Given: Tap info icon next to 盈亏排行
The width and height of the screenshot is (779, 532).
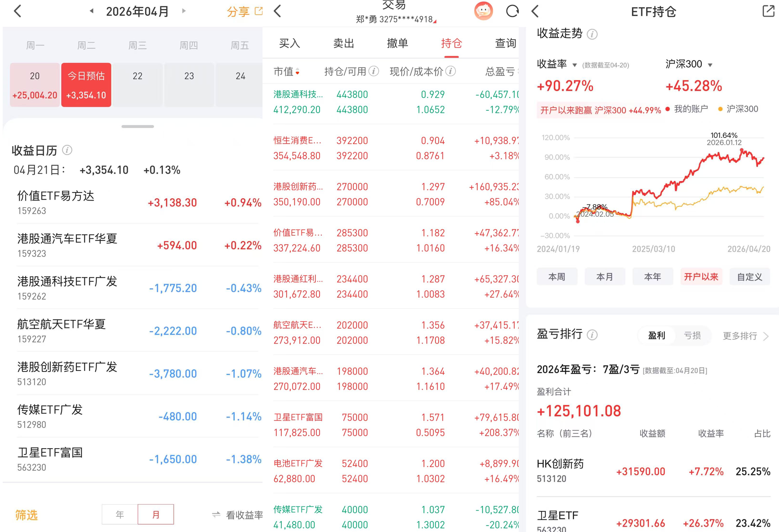Looking at the screenshot, I should 592,335.
